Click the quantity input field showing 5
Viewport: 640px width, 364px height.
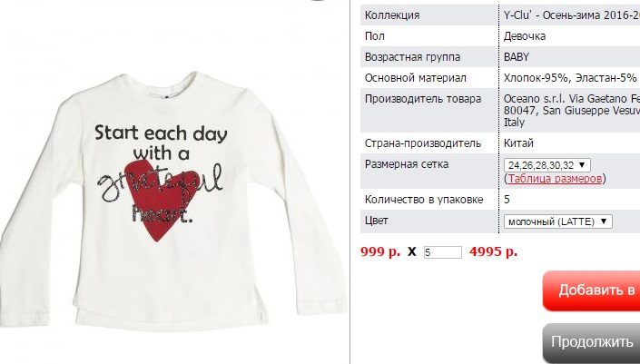tap(442, 252)
